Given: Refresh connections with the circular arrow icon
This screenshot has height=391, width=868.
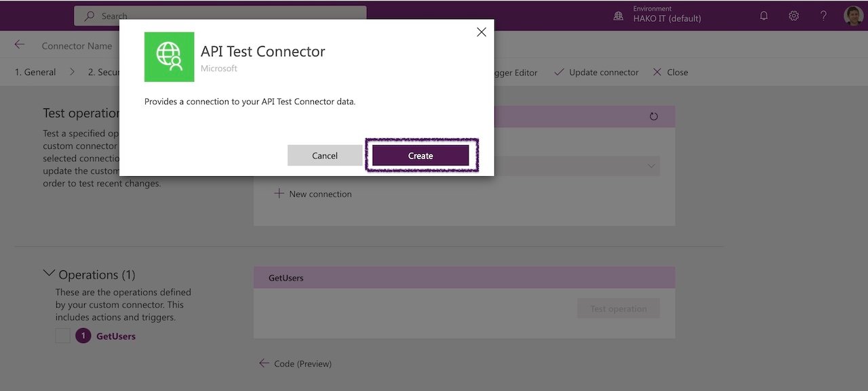Looking at the screenshot, I should click(x=654, y=117).
